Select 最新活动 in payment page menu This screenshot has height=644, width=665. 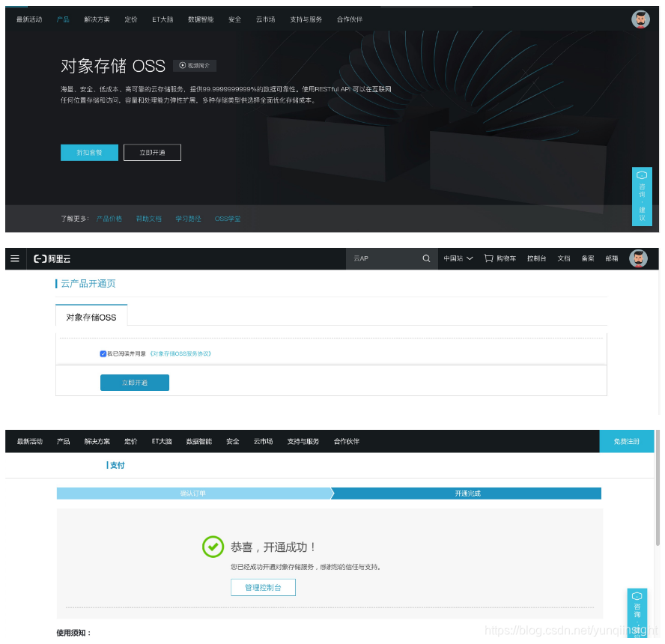30,441
